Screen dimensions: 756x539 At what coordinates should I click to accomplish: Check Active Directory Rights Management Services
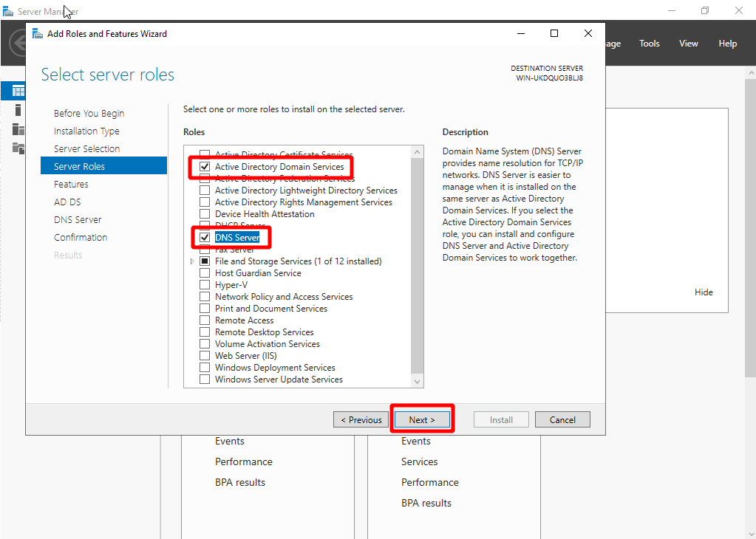pyautogui.click(x=205, y=202)
